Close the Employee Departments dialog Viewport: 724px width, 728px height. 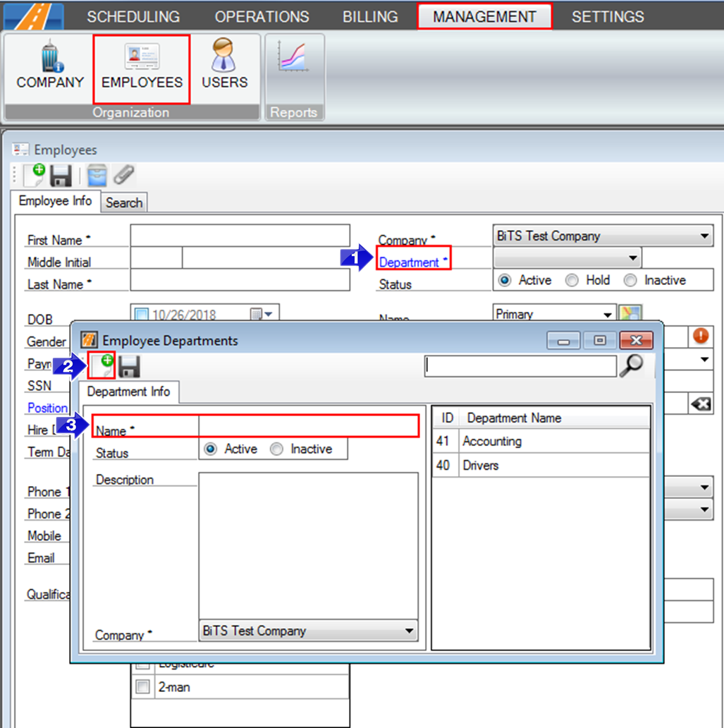[x=637, y=340]
